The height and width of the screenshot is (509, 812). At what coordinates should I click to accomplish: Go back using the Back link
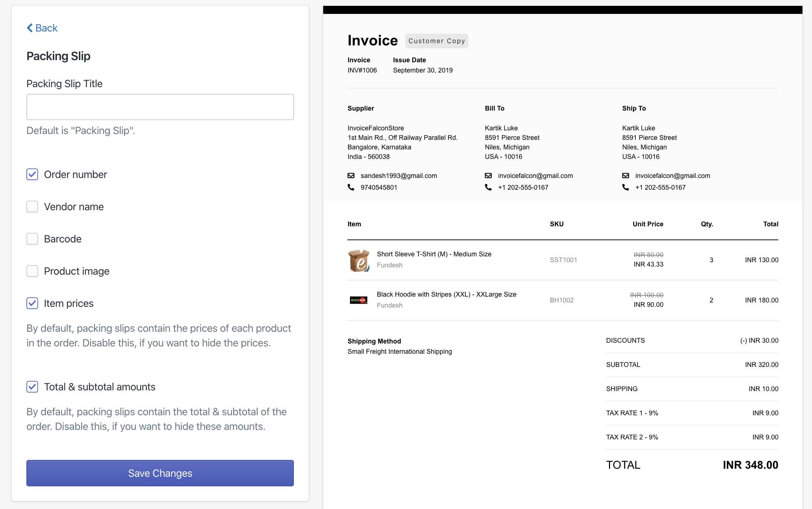click(x=46, y=28)
